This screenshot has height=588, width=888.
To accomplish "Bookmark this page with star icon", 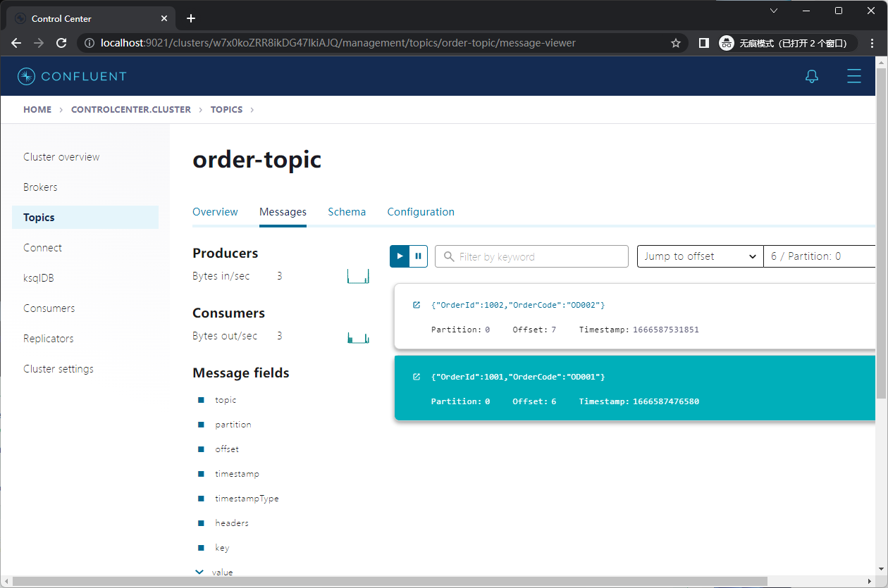I will (x=676, y=43).
